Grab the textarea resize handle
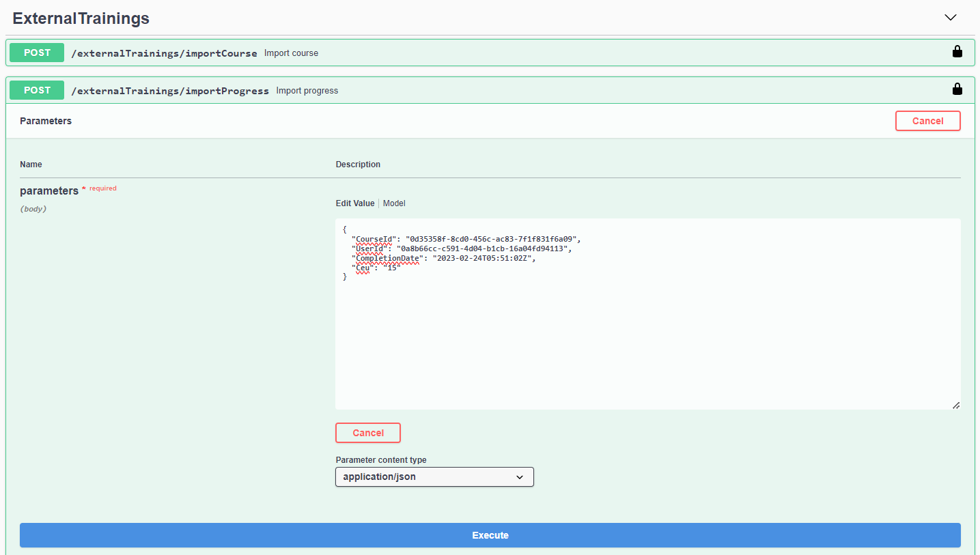This screenshot has height=555, width=980. tap(955, 405)
